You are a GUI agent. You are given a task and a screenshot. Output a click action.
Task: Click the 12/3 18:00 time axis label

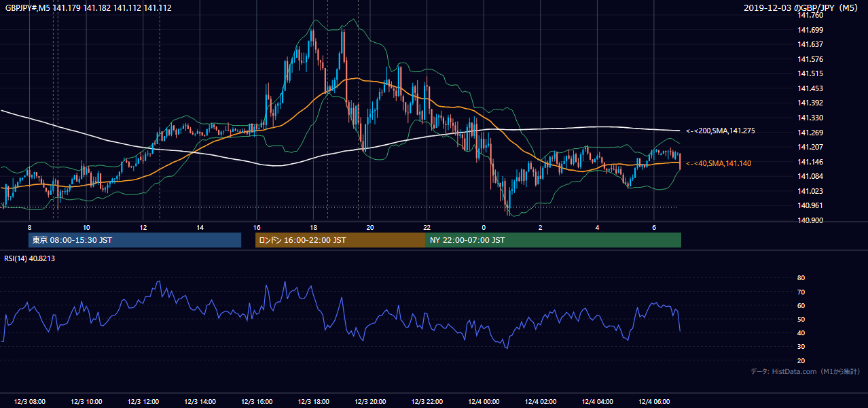point(313,402)
